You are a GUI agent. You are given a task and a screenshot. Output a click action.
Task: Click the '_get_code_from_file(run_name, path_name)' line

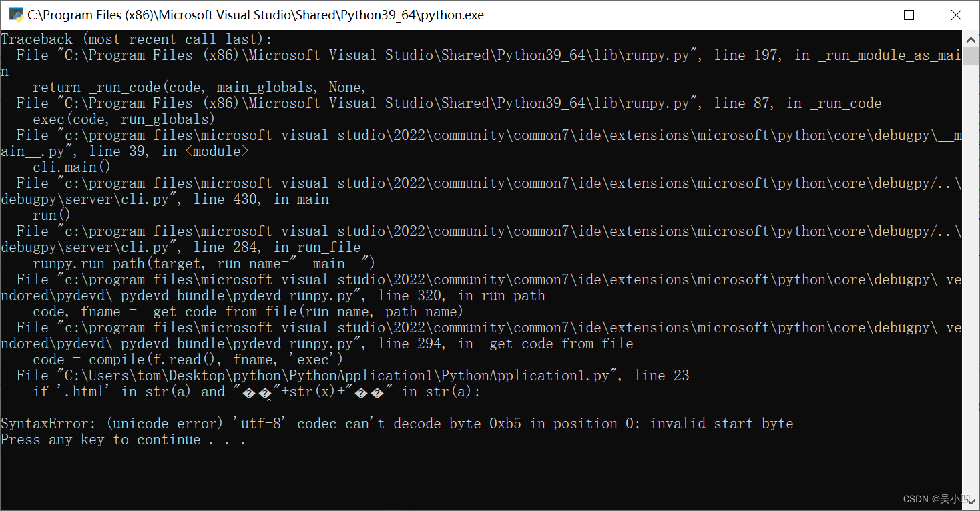248,312
